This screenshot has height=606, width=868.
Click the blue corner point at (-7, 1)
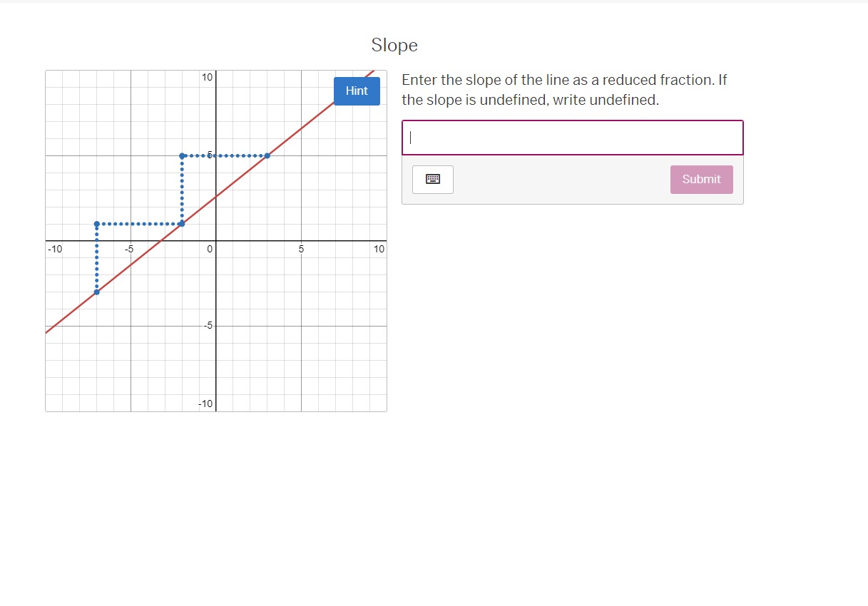(97, 224)
